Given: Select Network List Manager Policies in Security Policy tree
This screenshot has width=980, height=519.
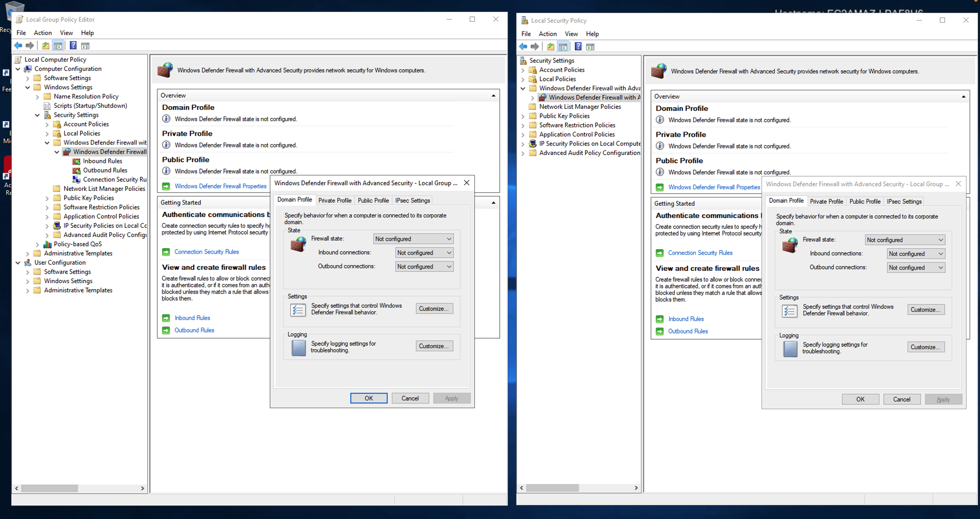Looking at the screenshot, I should (x=580, y=106).
